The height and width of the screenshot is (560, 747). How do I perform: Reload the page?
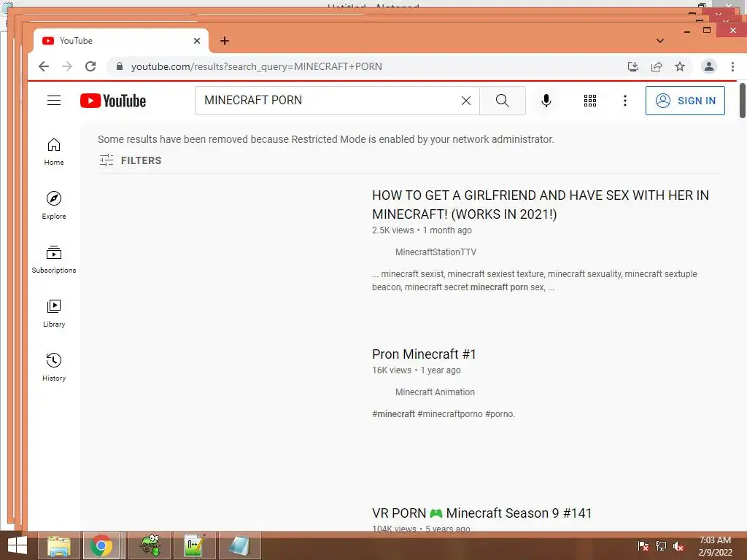(90, 66)
